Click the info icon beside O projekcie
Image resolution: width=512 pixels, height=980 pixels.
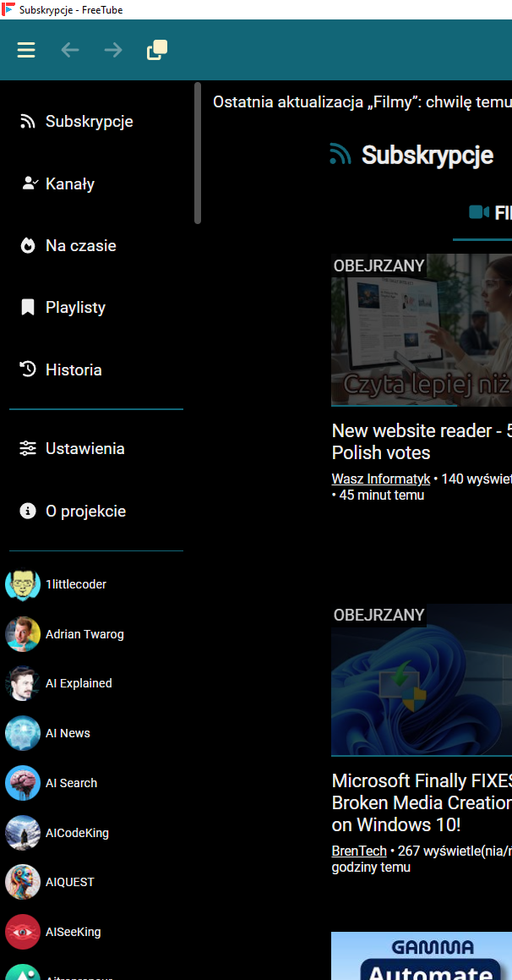click(28, 512)
